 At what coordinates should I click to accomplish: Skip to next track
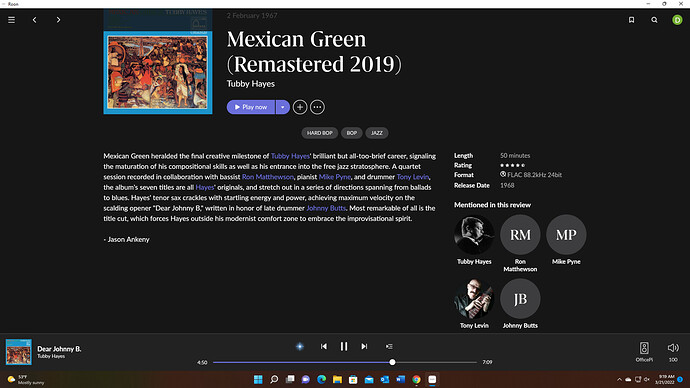(x=364, y=347)
